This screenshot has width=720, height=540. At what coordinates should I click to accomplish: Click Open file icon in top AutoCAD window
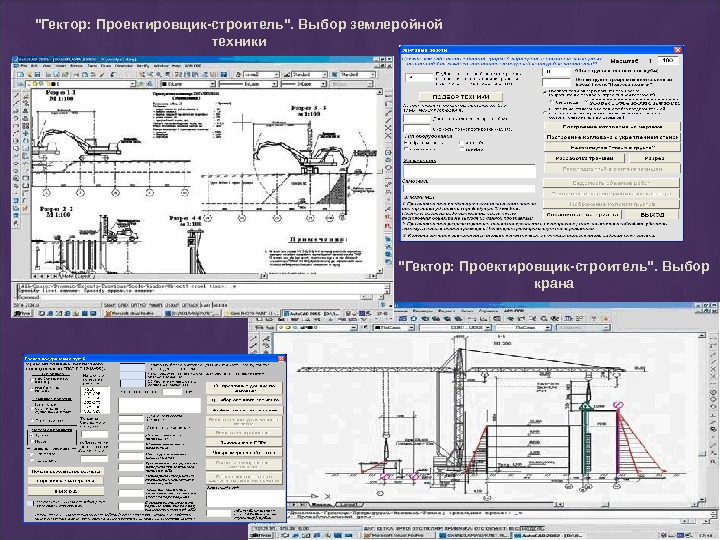(29, 74)
